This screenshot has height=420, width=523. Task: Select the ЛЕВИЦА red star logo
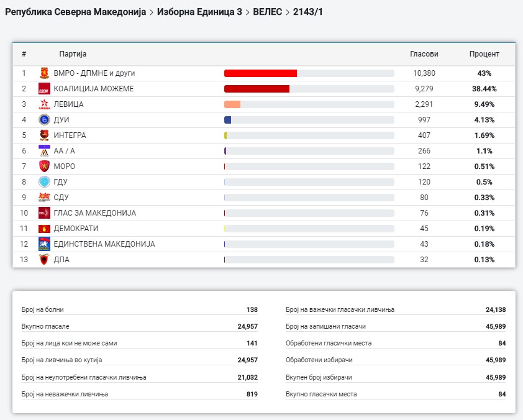[x=44, y=104]
